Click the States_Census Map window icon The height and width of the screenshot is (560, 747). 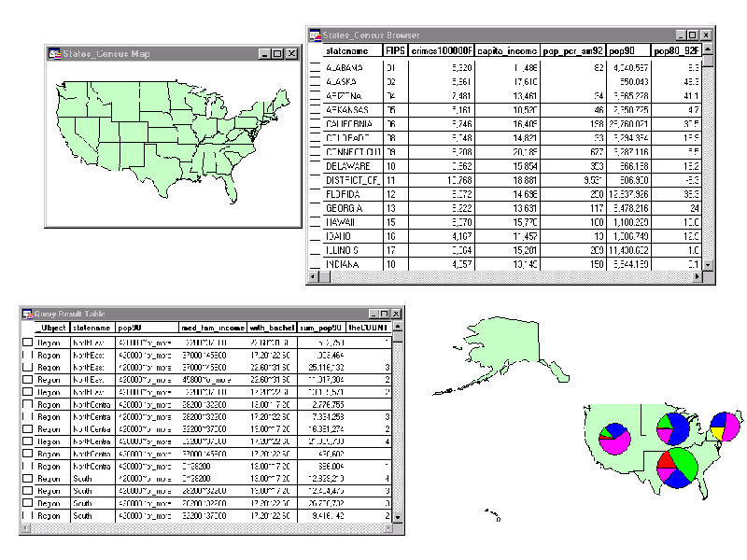point(54,54)
